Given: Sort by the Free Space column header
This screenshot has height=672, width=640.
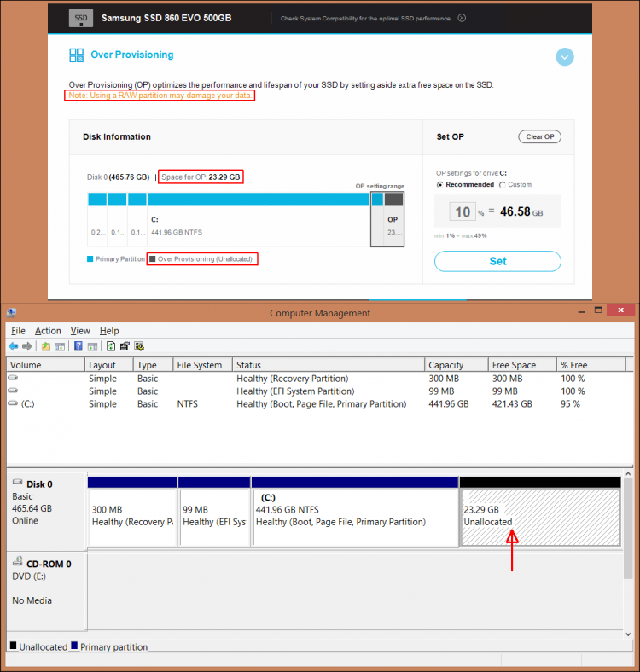Looking at the screenshot, I should tap(522, 365).
